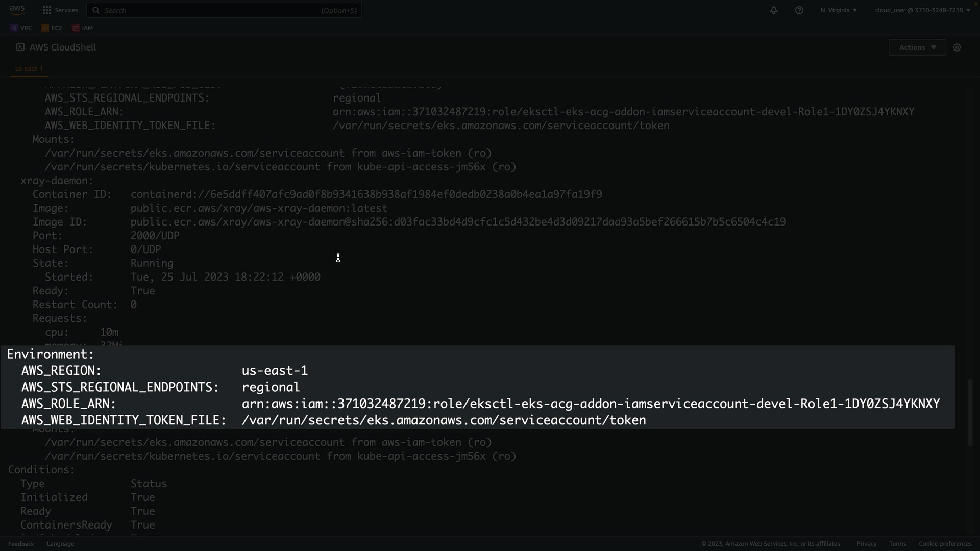Open the Actions dropdown menu
The height and width of the screenshot is (551, 980).
point(917,47)
